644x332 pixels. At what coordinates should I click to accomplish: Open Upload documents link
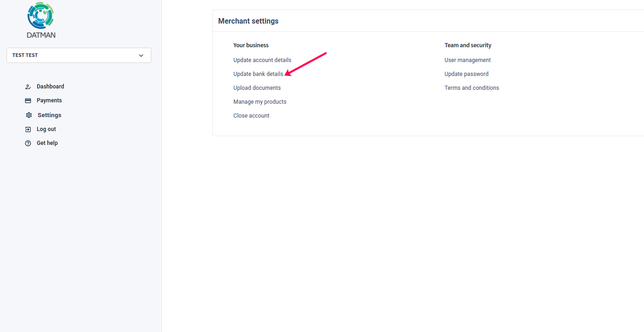click(257, 88)
